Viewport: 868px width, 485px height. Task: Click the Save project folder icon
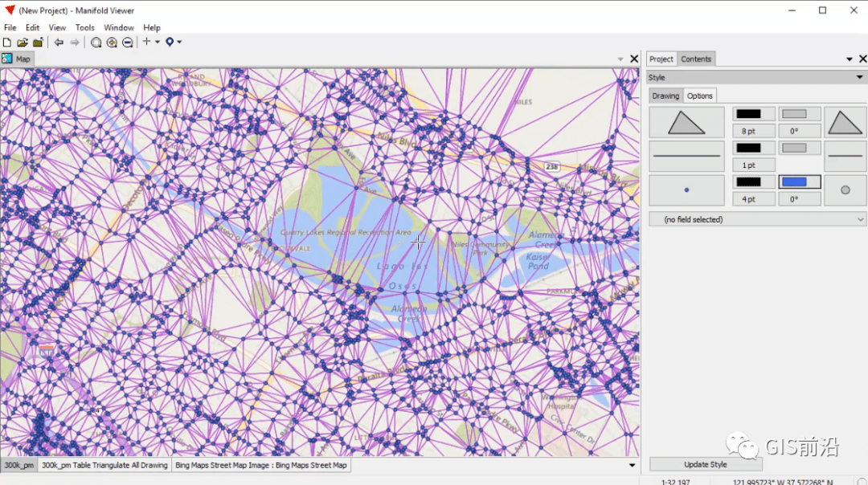[x=38, y=43]
